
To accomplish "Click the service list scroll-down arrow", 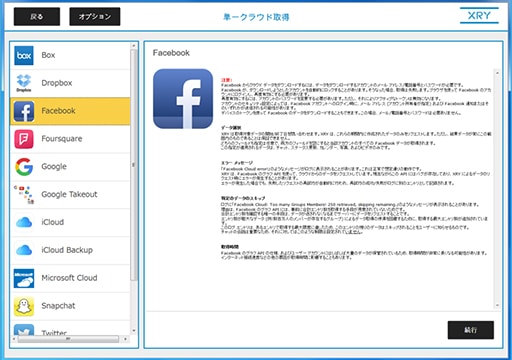I will click(x=134, y=331).
